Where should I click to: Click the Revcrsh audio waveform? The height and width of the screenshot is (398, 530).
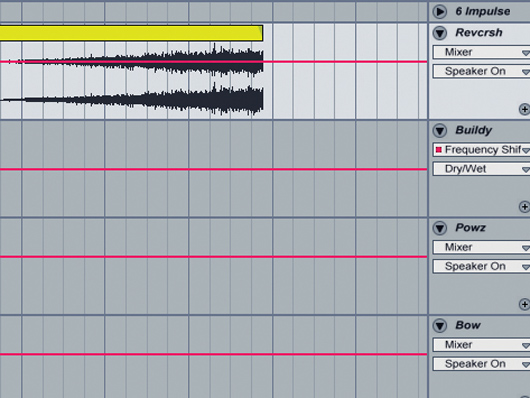coord(132,80)
